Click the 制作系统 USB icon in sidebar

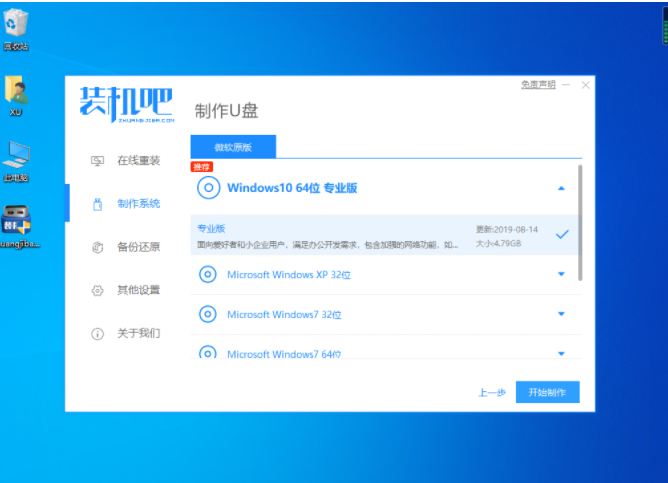pos(97,204)
